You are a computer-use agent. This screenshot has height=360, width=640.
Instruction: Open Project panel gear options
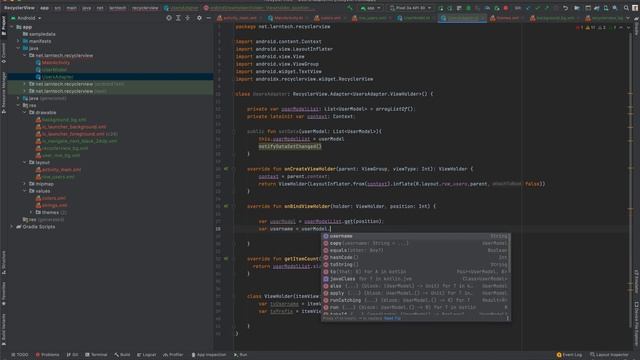(199, 18)
